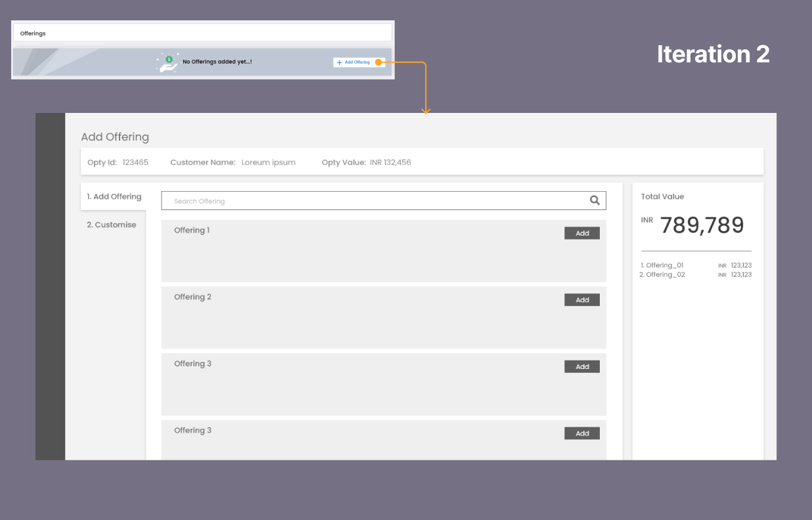
Task: Select Offering_02 in the Total Value list
Action: [662, 274]
